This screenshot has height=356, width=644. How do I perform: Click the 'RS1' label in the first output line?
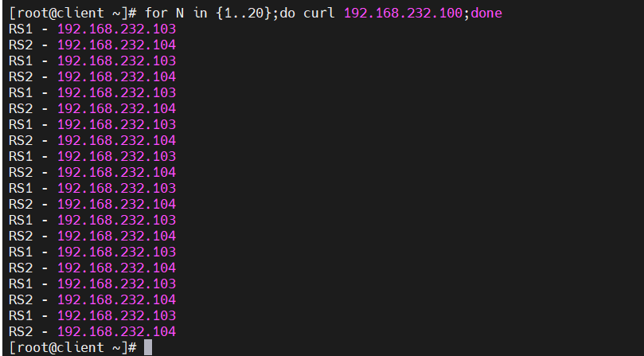click(21, 29)
